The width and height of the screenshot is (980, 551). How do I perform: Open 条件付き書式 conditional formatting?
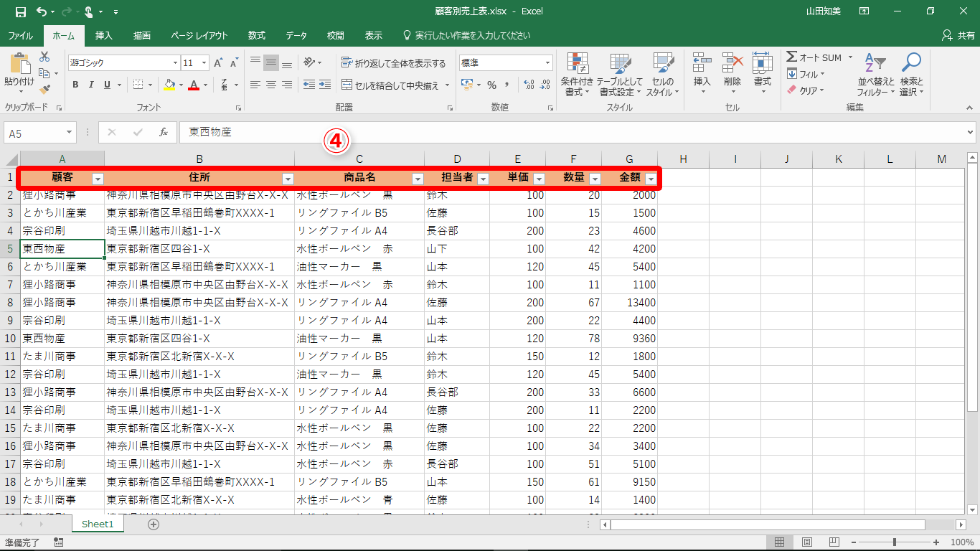577,75
